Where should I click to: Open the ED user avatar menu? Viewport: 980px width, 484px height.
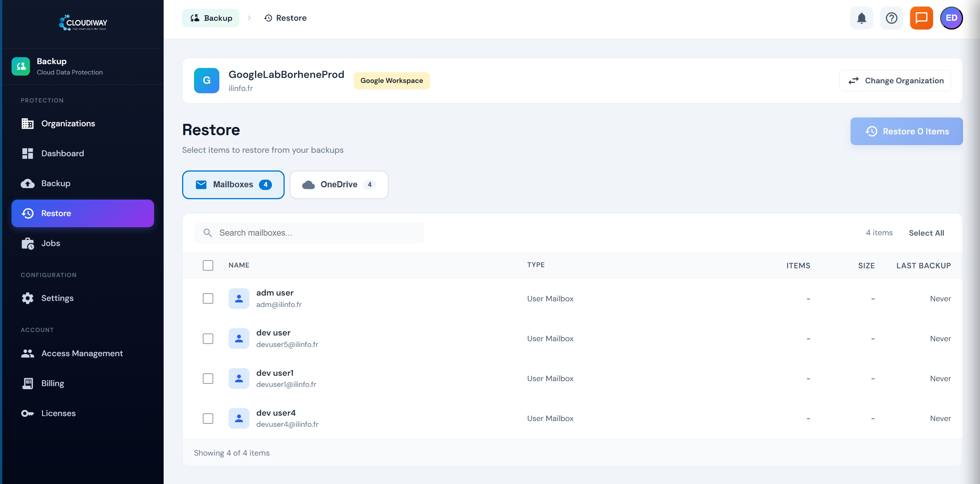[x=951, y=18]
